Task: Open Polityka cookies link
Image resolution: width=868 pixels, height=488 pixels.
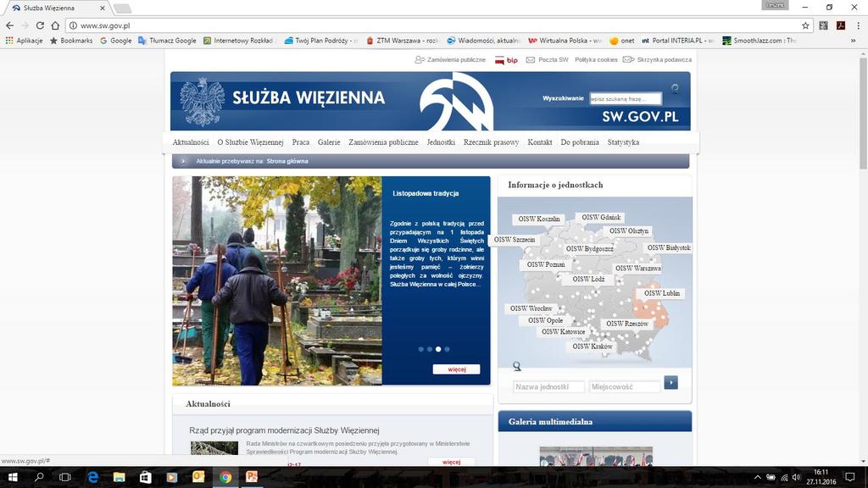Action: pos(596,60)
